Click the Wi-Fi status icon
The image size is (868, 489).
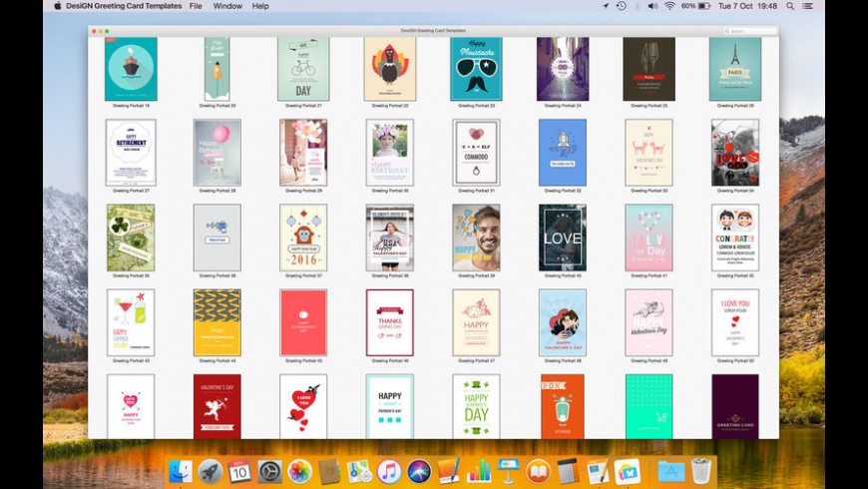tap(669, 6)
